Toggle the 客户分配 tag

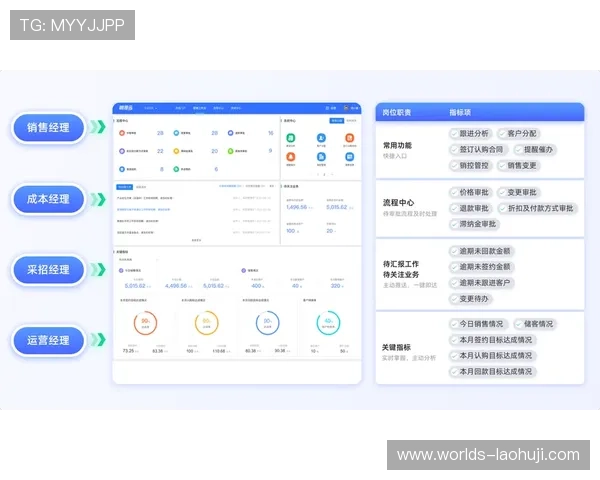coord(518,133)
